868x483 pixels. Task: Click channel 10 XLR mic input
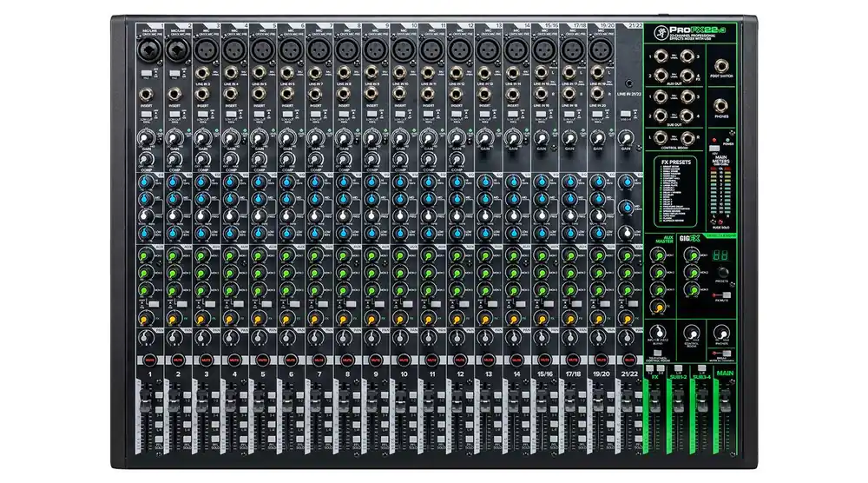pos(404,50)
